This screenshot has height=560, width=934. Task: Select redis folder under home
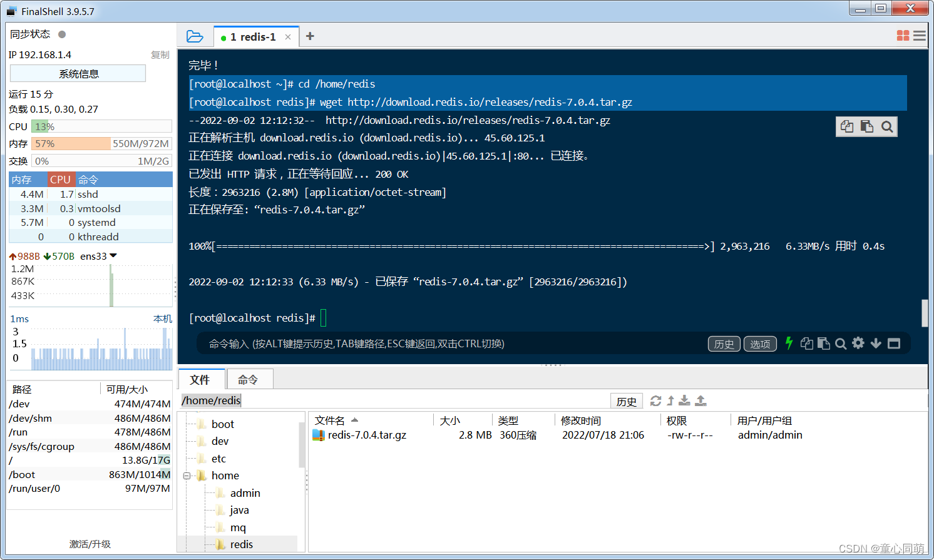(x=241, y=544)
